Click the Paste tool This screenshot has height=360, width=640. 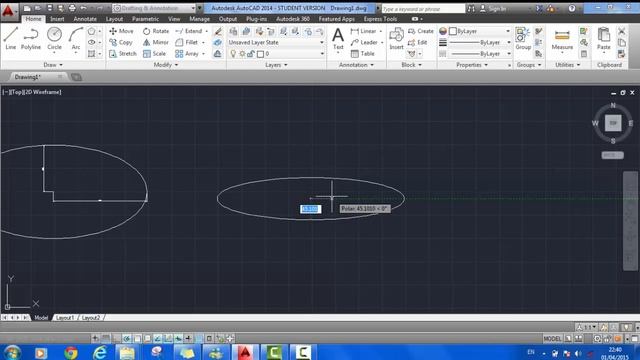tap(604, 39)
